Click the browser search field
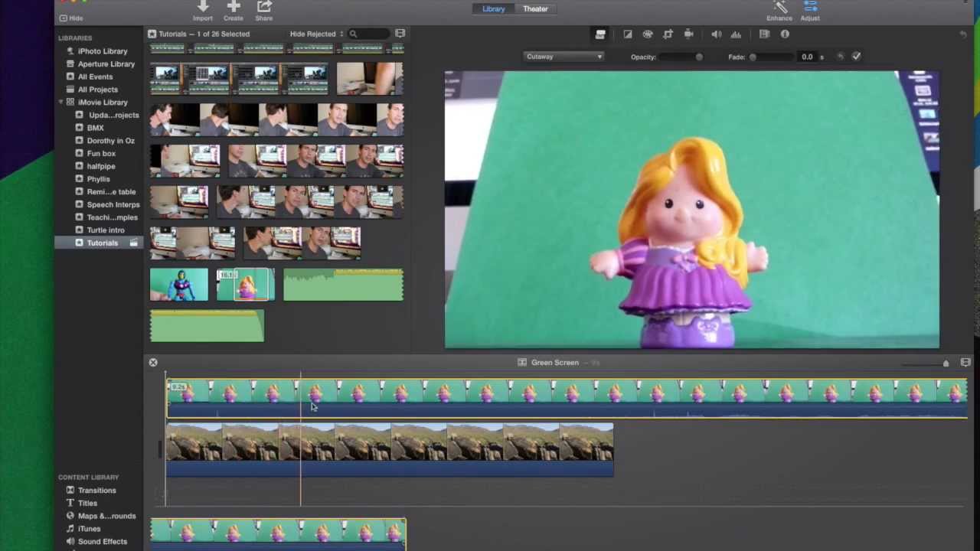Screen dimensions: 980x551 click(368, 34)
